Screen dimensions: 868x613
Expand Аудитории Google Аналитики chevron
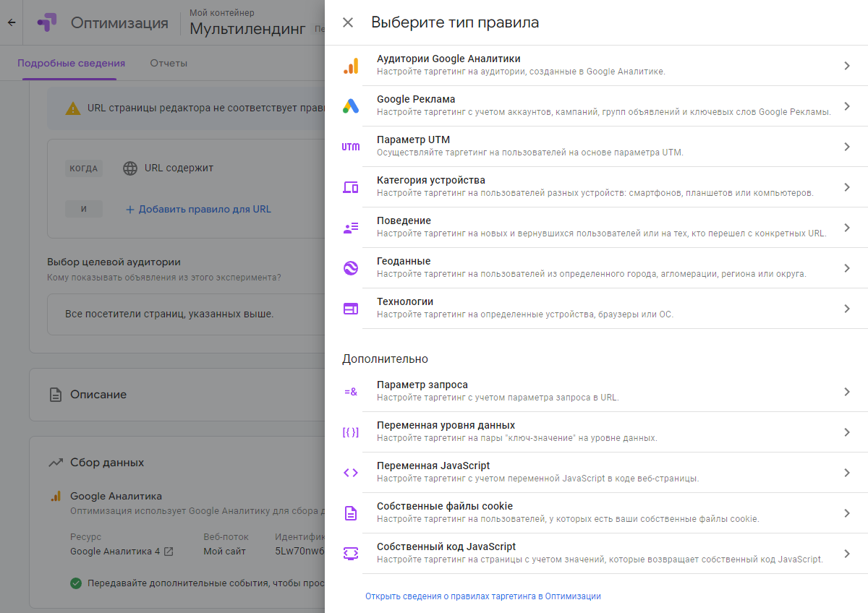point(847,66)
